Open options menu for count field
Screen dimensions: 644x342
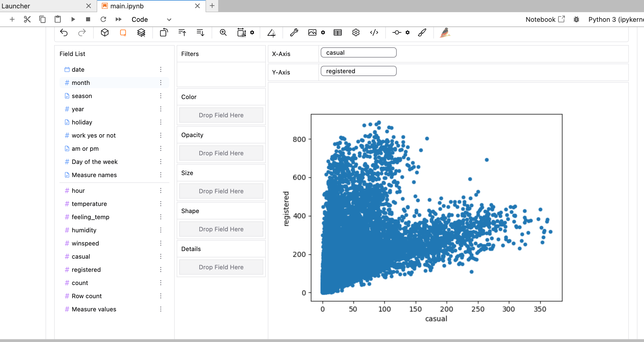point(161,283)
